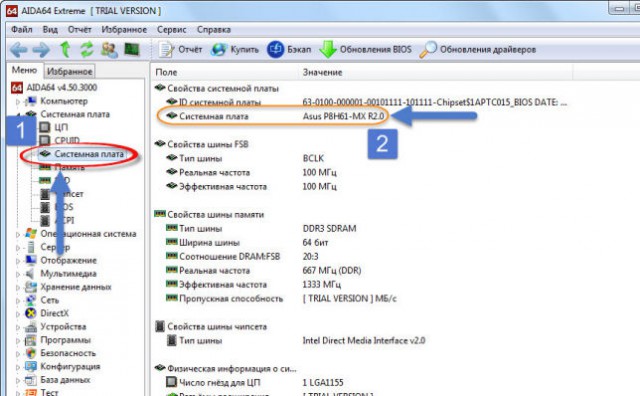Viewport: 640px width, 396px height.
Task: Click the Бэкап toolbar button
Action: tap(289, 50)
